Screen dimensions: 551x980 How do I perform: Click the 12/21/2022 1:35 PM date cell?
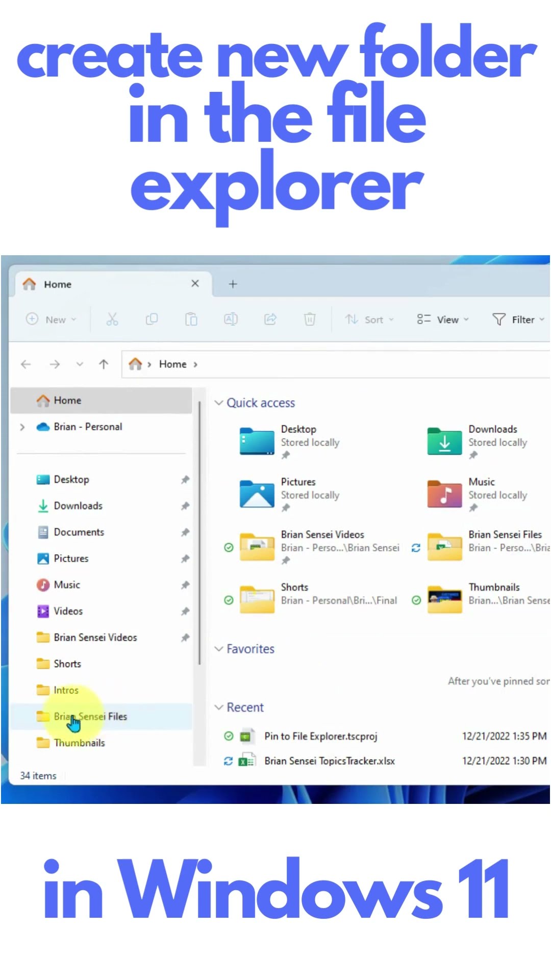(x=504, y=736)
